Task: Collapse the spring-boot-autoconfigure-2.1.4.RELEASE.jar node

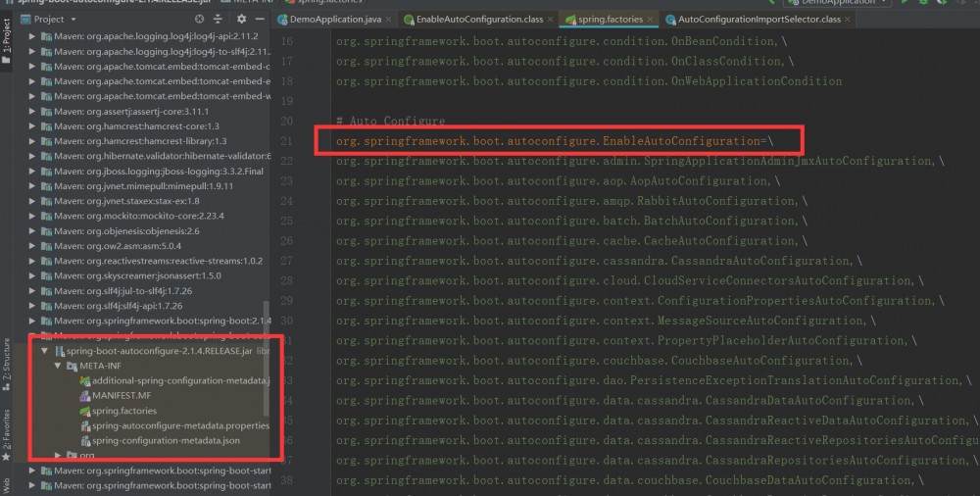Action: tap(44, 351)
